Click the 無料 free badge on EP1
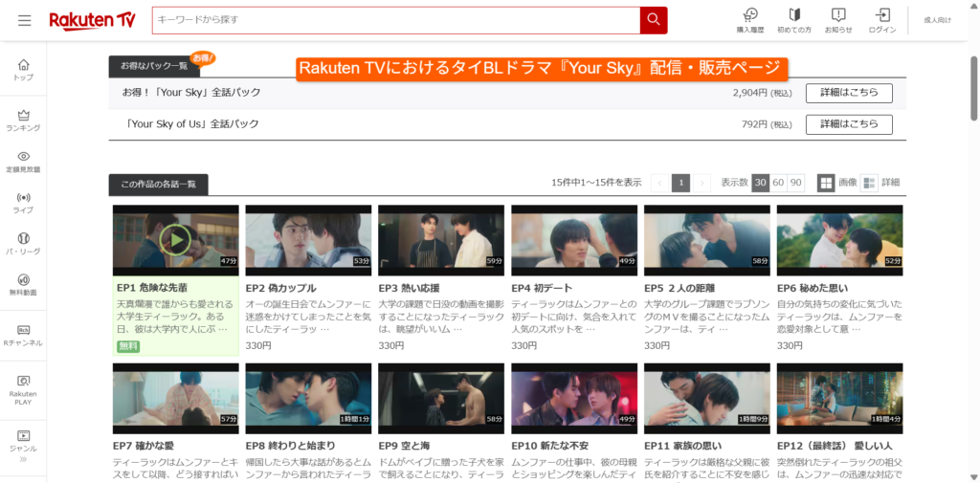The height and width of the screenshot is (483, 980). pos(128,346)
